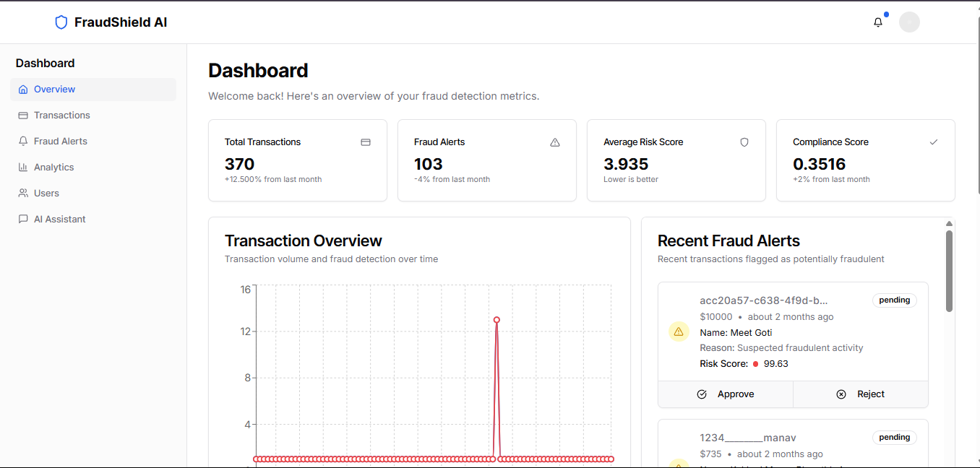The height and width of the screenshot is (468, 980).
Task: Click the risk score value 99.63
Action: click(x=776, y=364)
